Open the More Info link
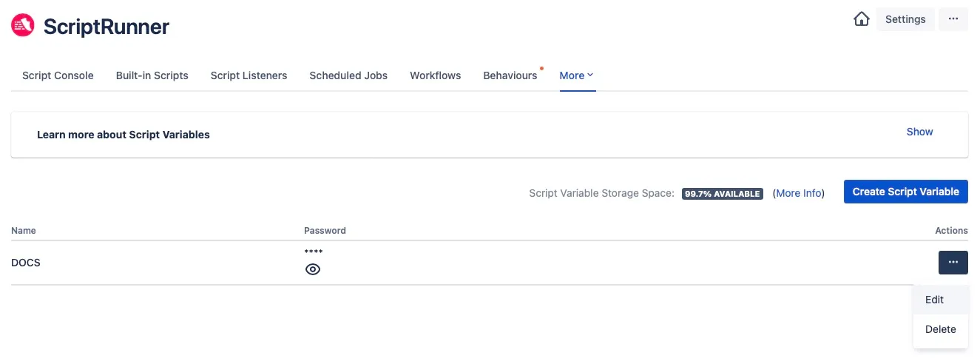Viewport: 980px width, 361px height. 799,193
